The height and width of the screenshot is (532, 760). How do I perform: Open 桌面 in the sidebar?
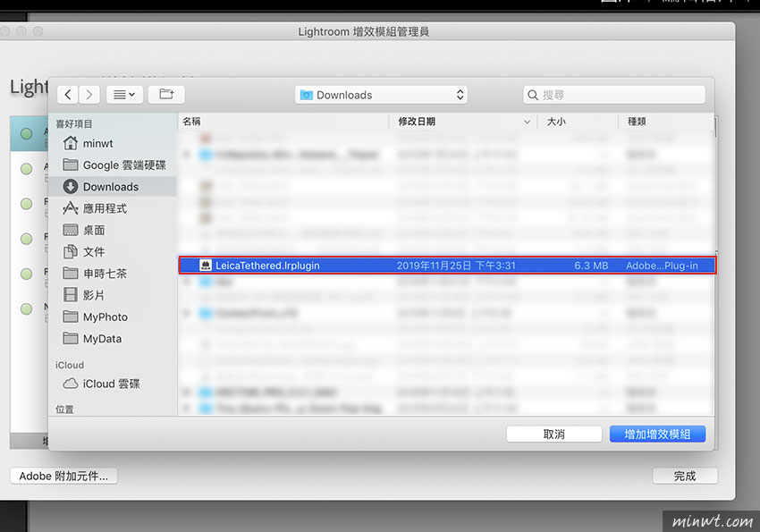click(x=113, y=230)
